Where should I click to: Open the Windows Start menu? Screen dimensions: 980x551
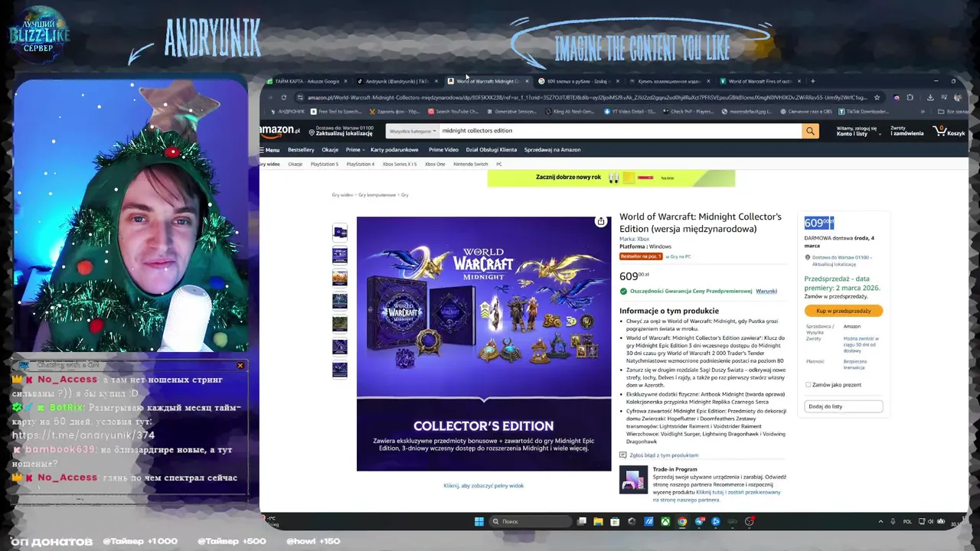(x=479, y=521)
